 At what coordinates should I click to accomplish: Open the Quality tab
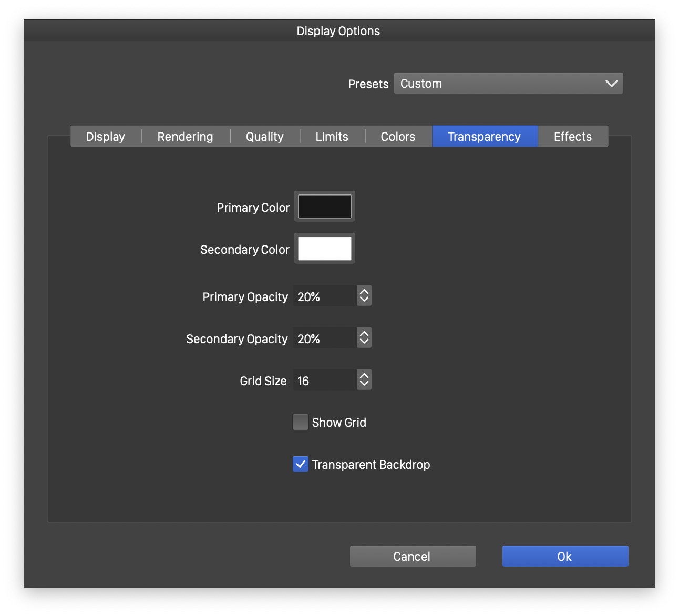[x=264, y=137]
